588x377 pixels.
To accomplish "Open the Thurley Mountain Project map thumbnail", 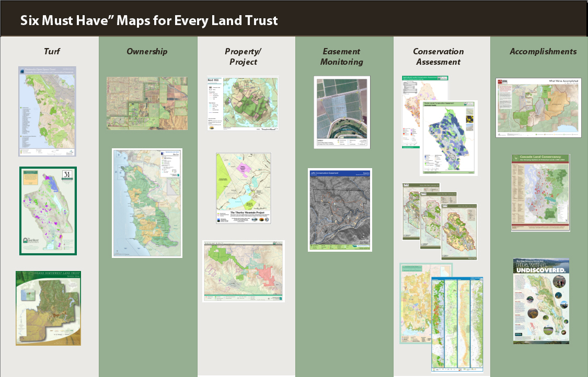I will (244, 188).
